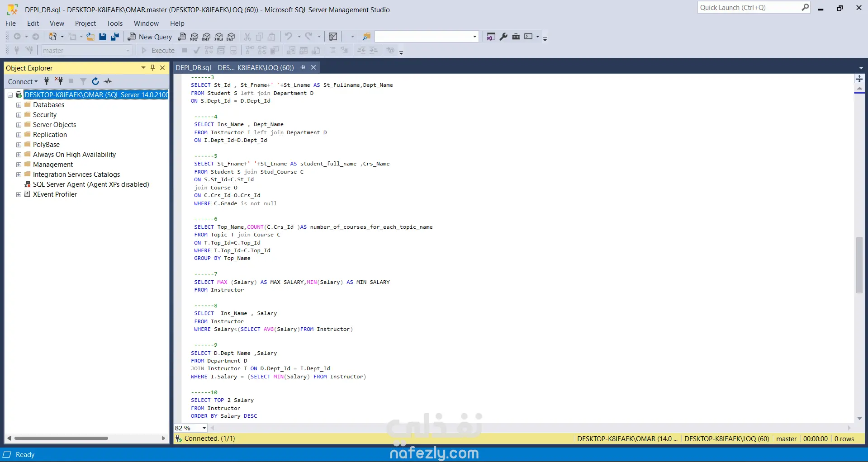Collapse the DESKTOP-K8IEAEK\OMAR server node

(x=10, y=95)
